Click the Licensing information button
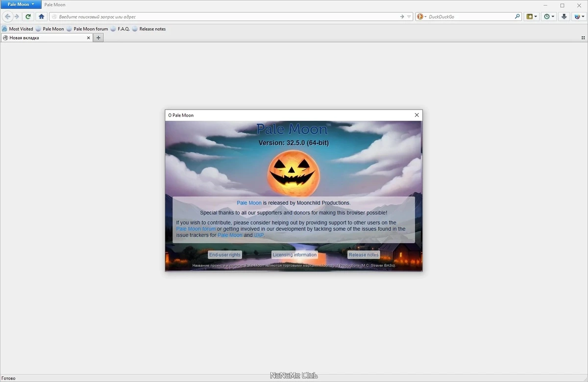 [x=294, y=255]
